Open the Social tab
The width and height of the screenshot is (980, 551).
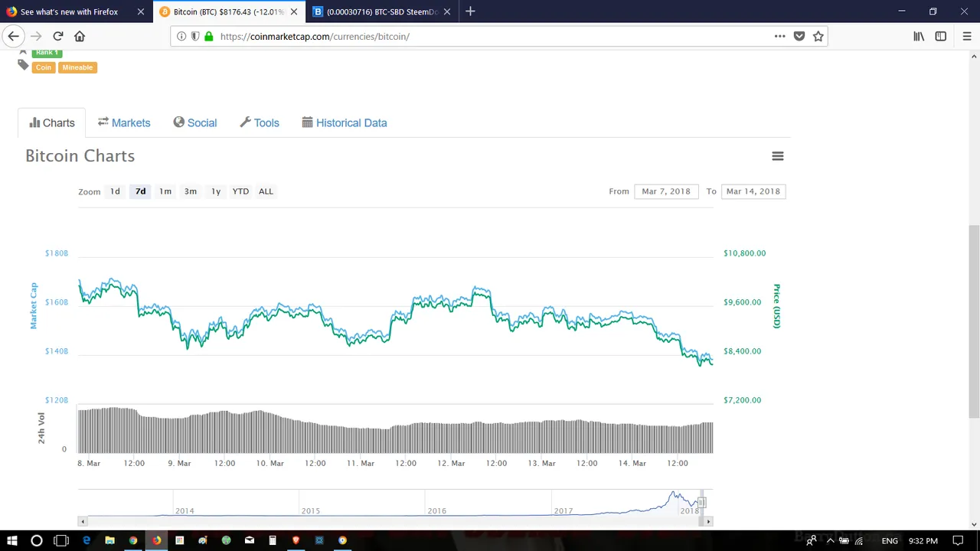pos(195,122)
